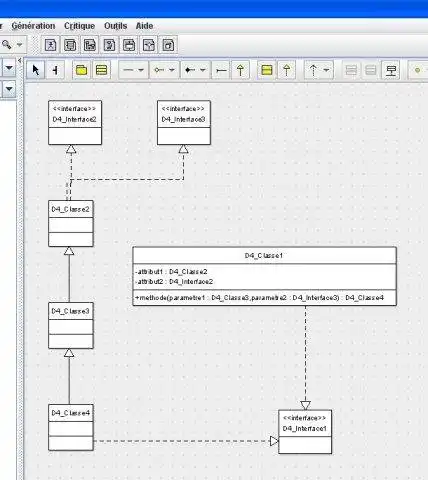Select the D4_Interface2 interface box
This screenshot has height=480, width=428.
75,123
